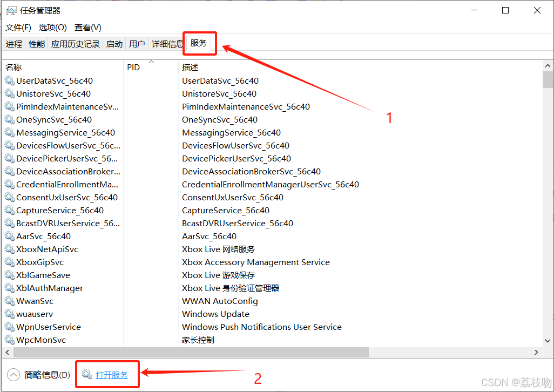This screenshot has height=392, width=554.
Task: Sort by the 描述 column header
Action: (x=360, y=67)
